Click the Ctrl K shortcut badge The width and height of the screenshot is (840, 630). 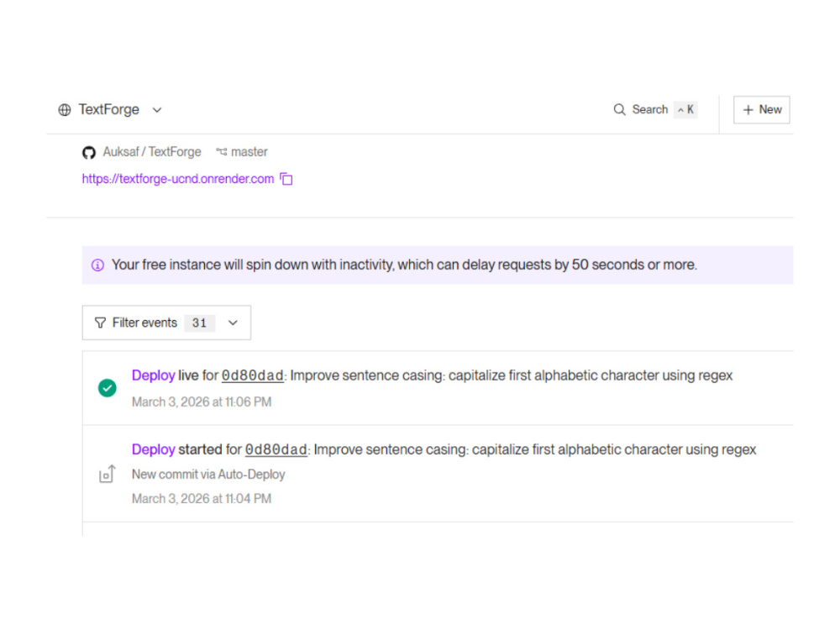[x=685, y=110]
